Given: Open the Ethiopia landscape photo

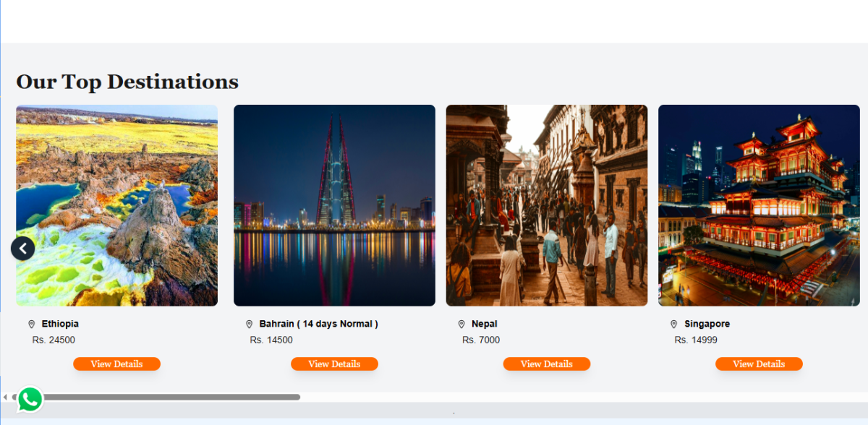Looking at the screenshot, I should [116, 205].
